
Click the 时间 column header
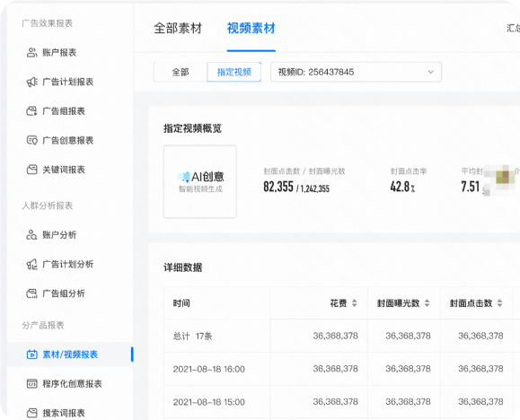pyautogui.click(x=181, y=303)
